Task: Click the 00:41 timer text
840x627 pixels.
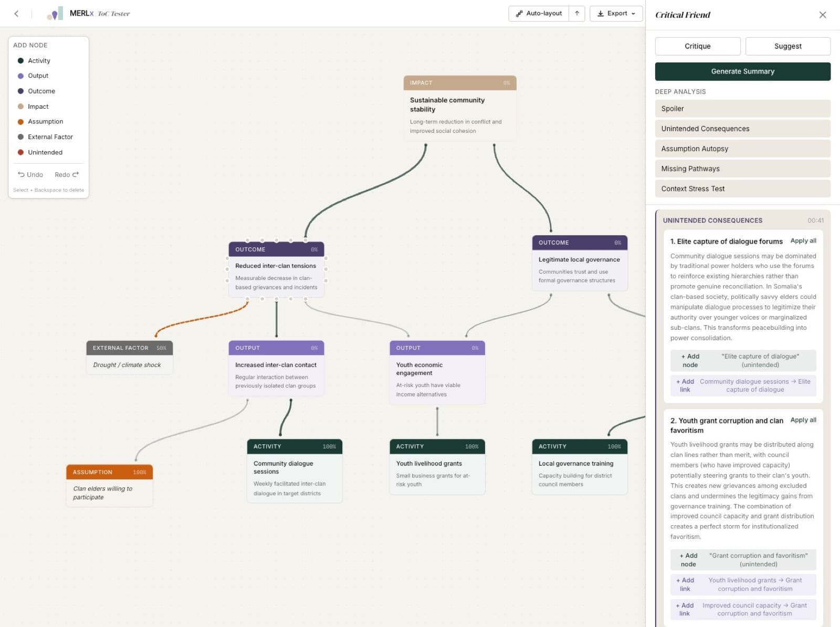Action: [x=815, y=221]
